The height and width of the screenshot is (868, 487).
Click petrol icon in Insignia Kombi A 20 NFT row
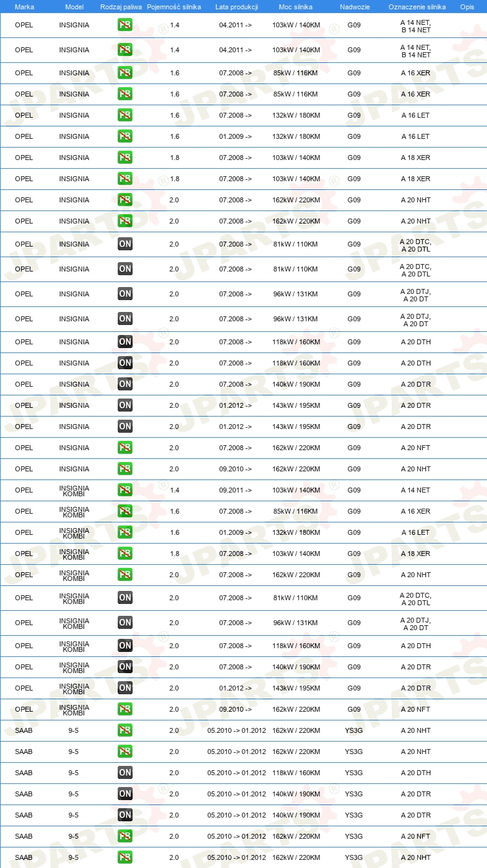click(125, 709)
